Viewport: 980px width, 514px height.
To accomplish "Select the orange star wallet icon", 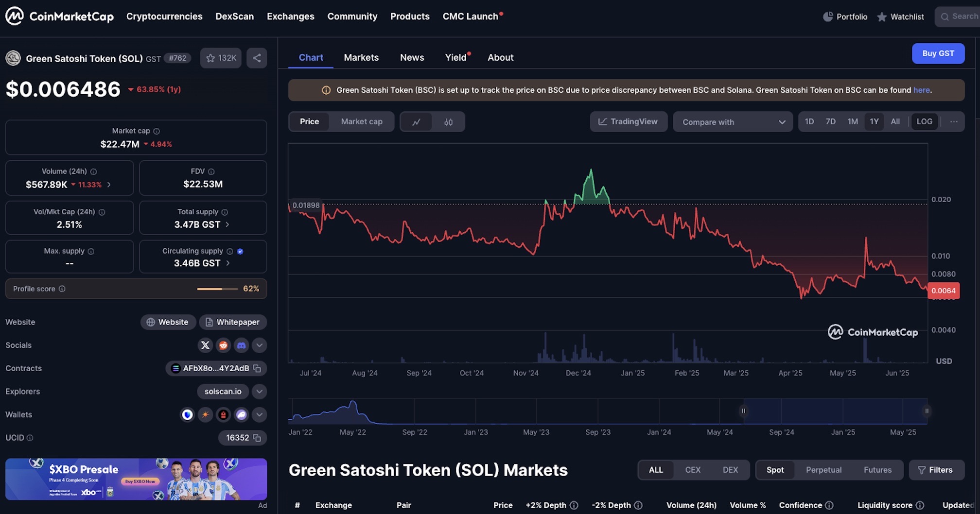I will tap(205, 415).
